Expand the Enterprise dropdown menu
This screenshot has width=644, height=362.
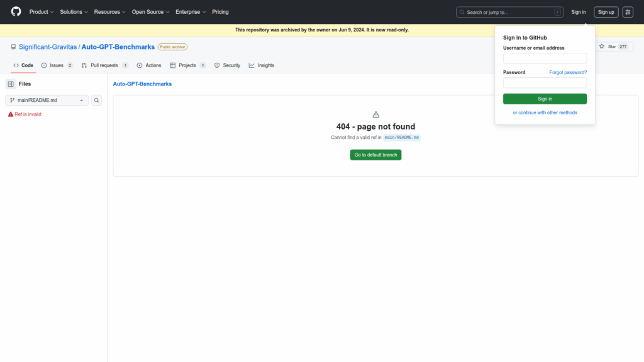click(x=191, y=12)
